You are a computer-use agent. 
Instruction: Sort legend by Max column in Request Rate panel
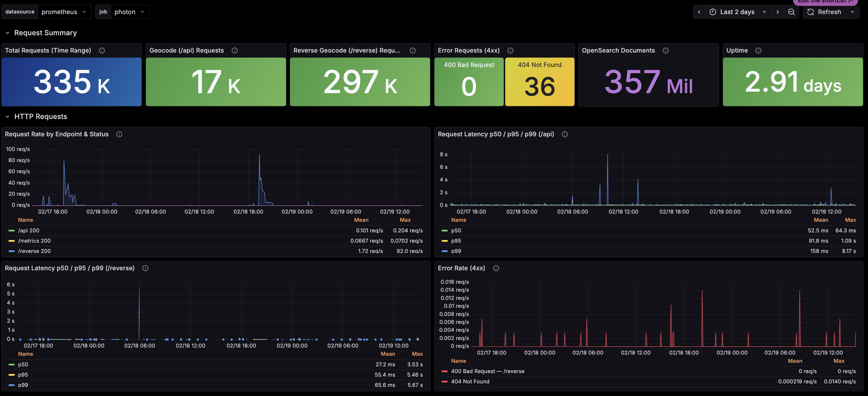405,220
